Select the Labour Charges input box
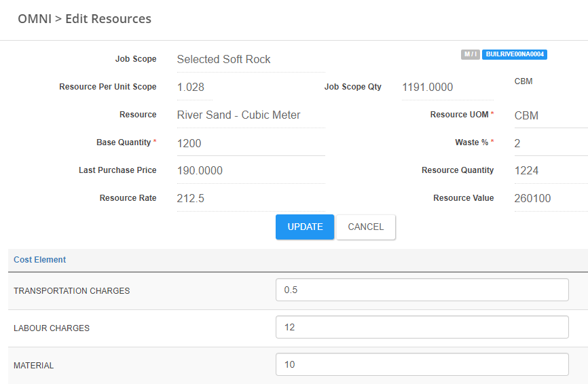 coord(422,327)
